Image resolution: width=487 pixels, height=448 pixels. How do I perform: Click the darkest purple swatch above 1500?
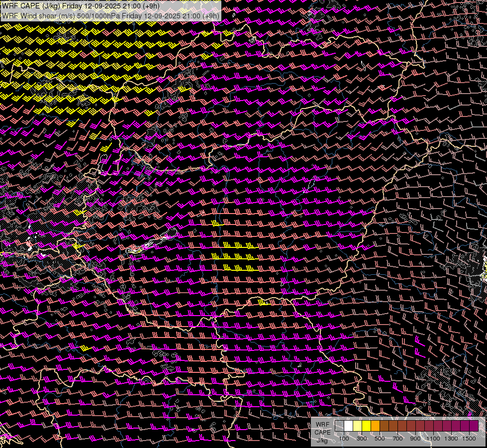coord(474,426)
